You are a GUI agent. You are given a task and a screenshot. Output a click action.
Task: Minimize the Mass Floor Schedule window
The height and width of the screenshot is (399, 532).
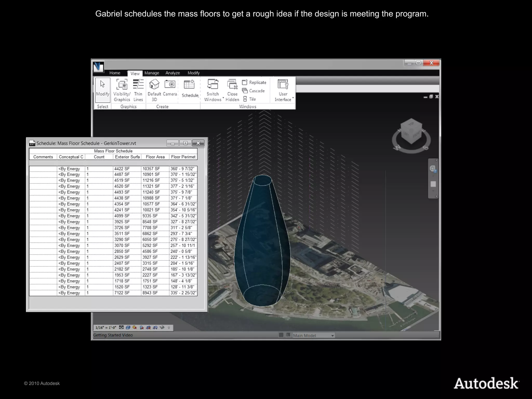[173, 143]
